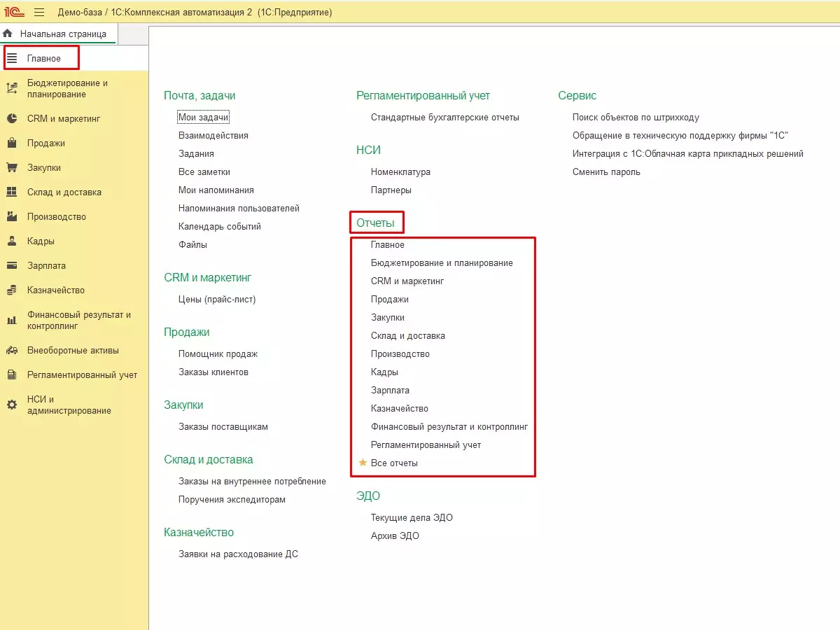Image resolution: width=840 pixels, height=630 pixels.
Task: Click the star icon beside Все отчеты
Action: coord(363,463)
